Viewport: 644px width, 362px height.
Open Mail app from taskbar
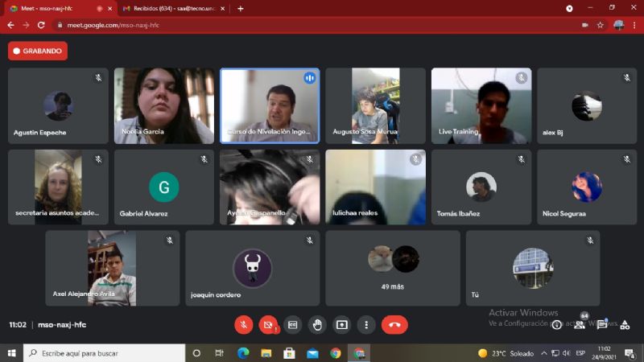pos(312,353)
